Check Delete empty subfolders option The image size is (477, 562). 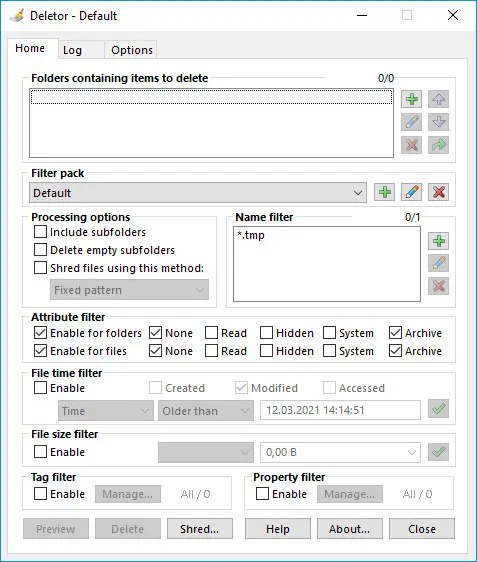[x=40, y=250]
